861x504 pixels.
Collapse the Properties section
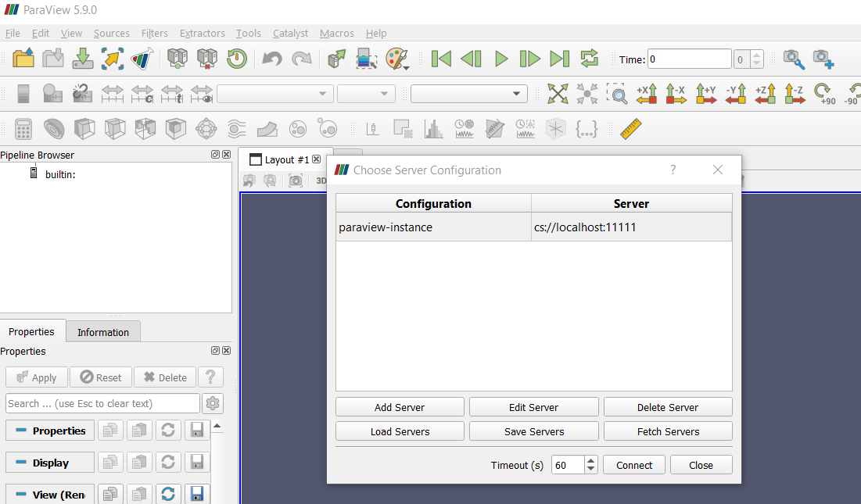(50, 431)
